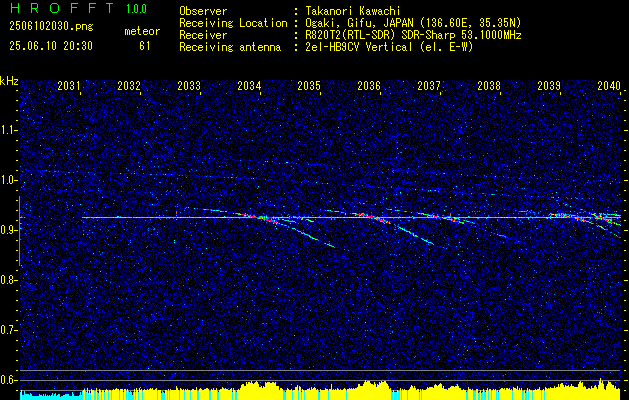The height and width of the screenshot is (400, 629).
Task: Click the 2032 time marker
Action: coord(129,85)
